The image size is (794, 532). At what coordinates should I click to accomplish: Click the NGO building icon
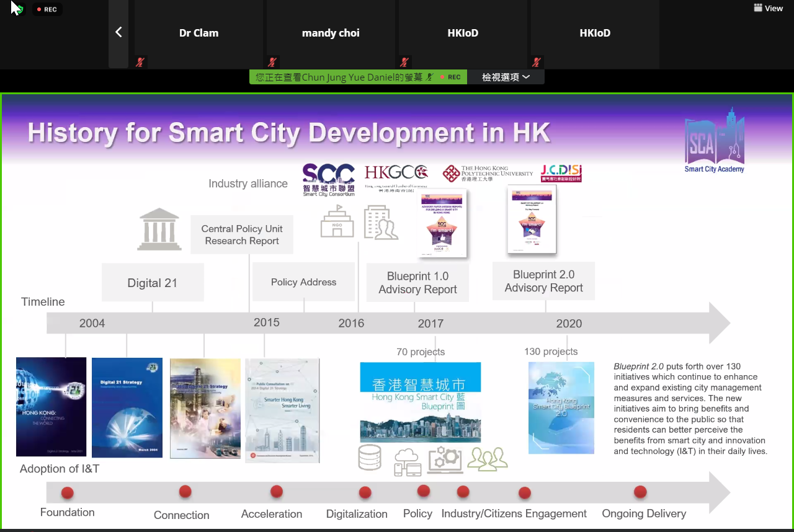(x=337, y=222)
